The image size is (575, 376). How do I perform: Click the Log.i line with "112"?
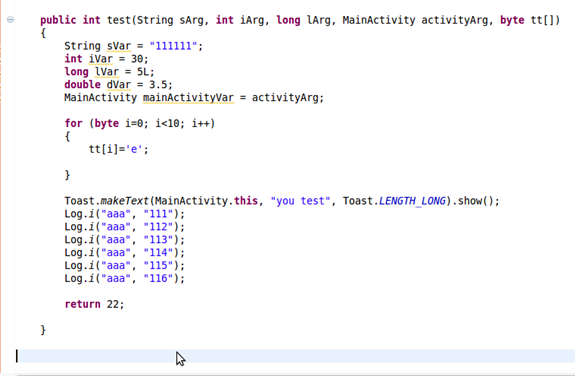pyautogui.click(x=124, y=227)
